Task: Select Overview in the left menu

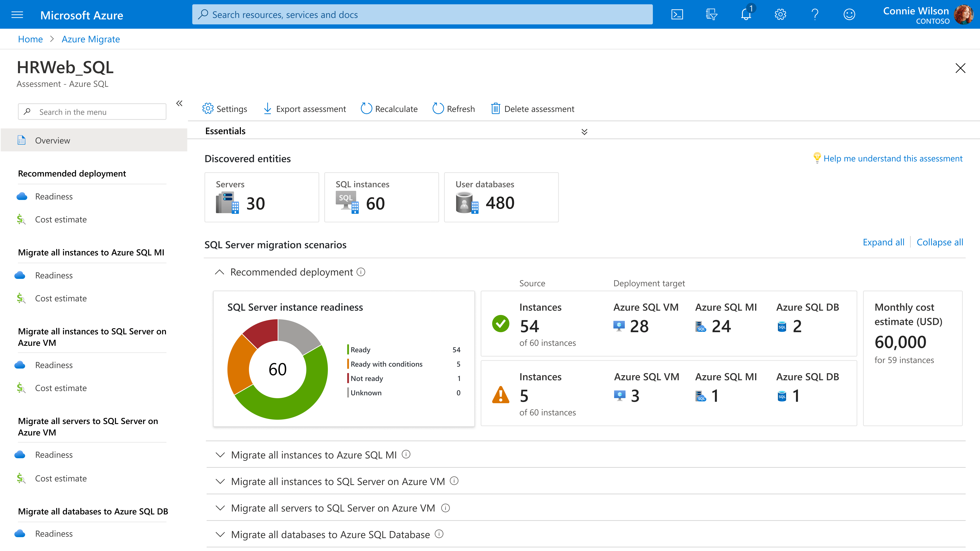Action: [53, 140]
